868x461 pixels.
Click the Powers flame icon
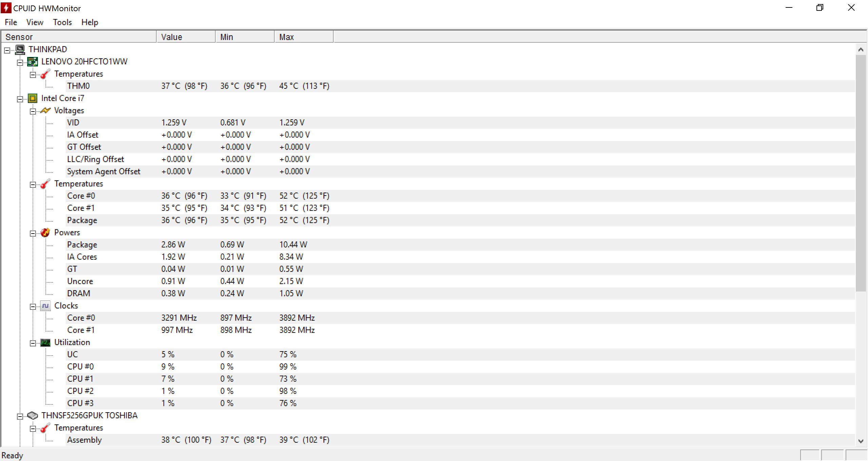tap(45, 233)
